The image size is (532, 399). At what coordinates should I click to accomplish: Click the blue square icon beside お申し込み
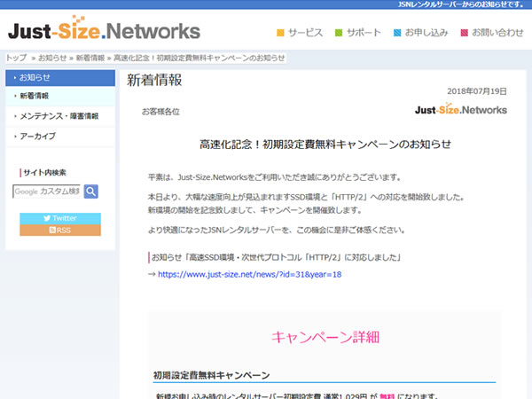coord(397,33)
